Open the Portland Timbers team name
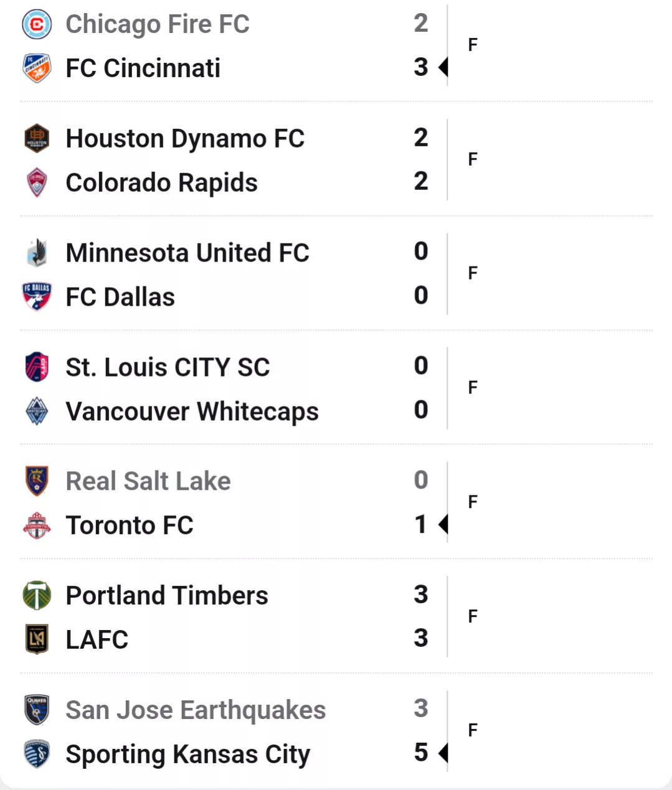672x790 pixels. [167, 596]
